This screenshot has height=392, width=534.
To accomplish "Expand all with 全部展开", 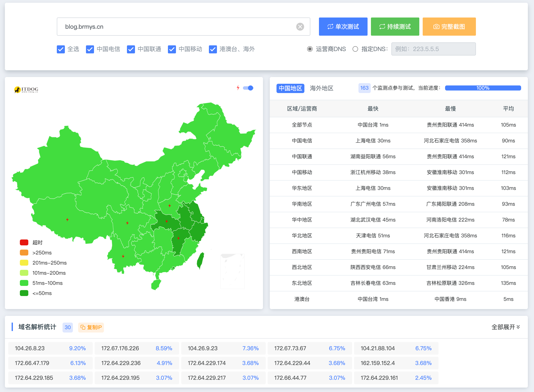I will pos(505,327).
